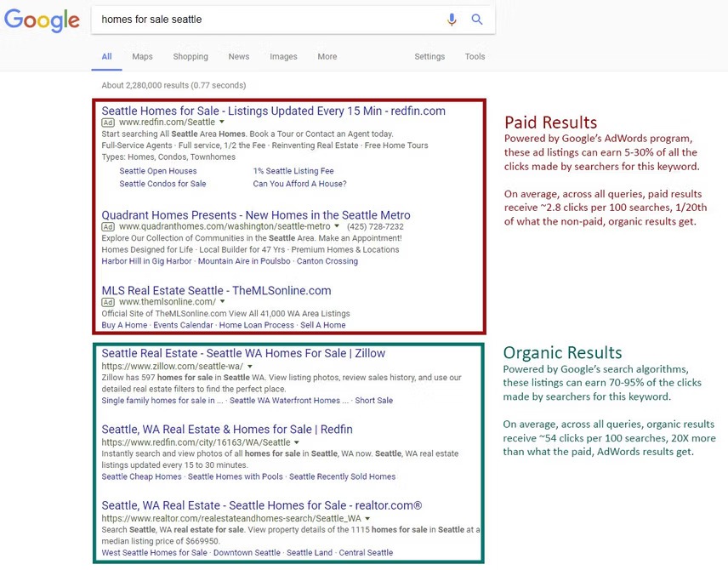The image size is (728, 570).
Task: Switch to the Maps tab
Action: pyautogui.click(x=142, y=56)
